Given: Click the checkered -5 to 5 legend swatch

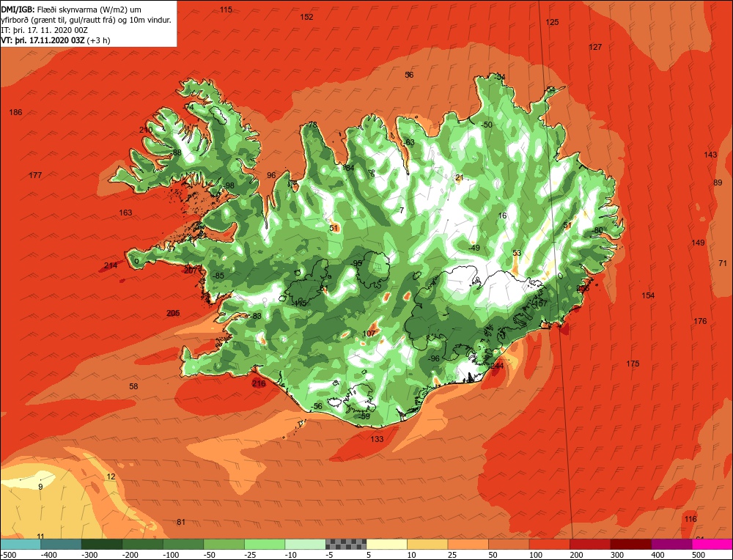Looking at the screenshot, I should coord(345,544).
